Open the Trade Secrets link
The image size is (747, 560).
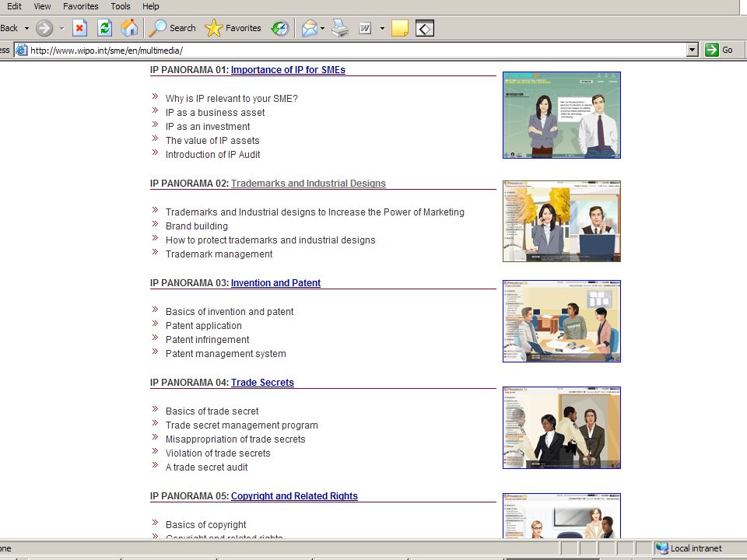[x=262, y=383]
